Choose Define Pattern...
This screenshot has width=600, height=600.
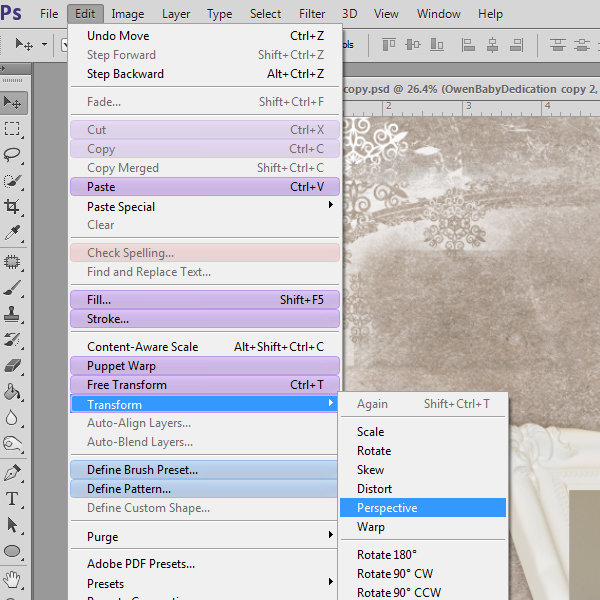pyautogui.click(x=204, y=489)
